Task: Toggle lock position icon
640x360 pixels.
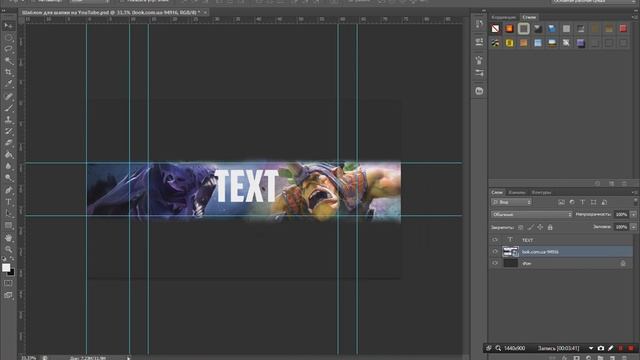Action: click(540, 227)
